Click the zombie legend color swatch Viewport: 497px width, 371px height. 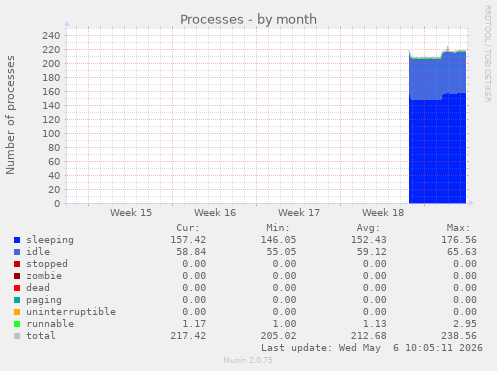pos(17,276)
